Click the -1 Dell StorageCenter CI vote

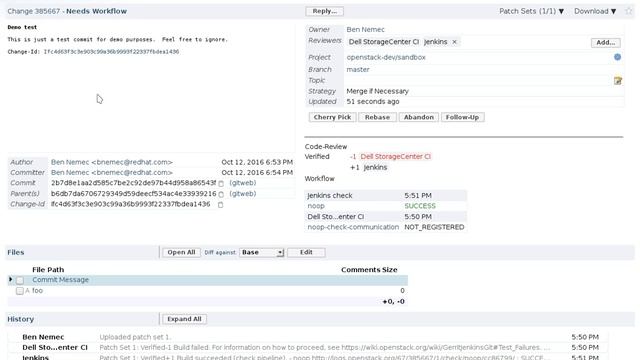click(x=390, y=157)
